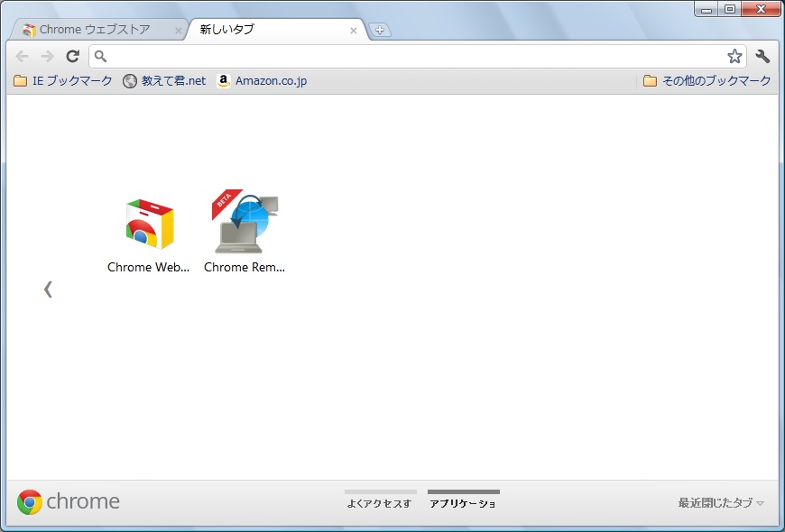Expand the 最近閉じたタブ menu
This screenshot has width=785, height=532.
(722, 503)
